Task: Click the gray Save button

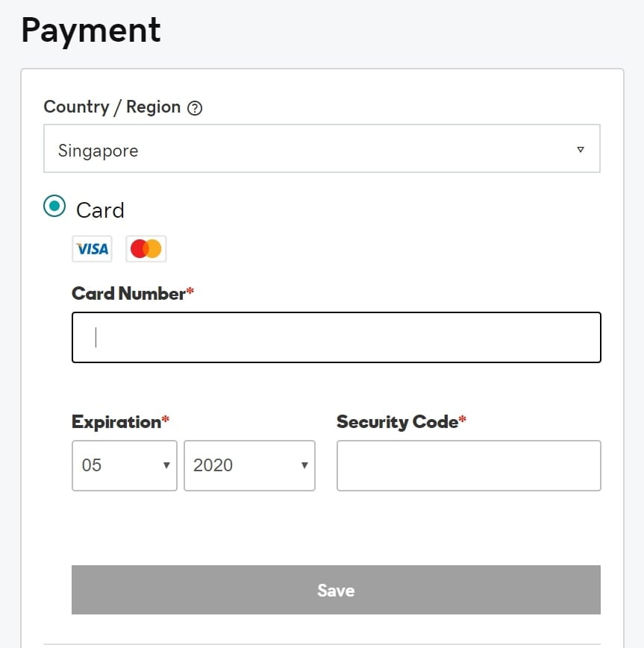Action: (336, 590)
